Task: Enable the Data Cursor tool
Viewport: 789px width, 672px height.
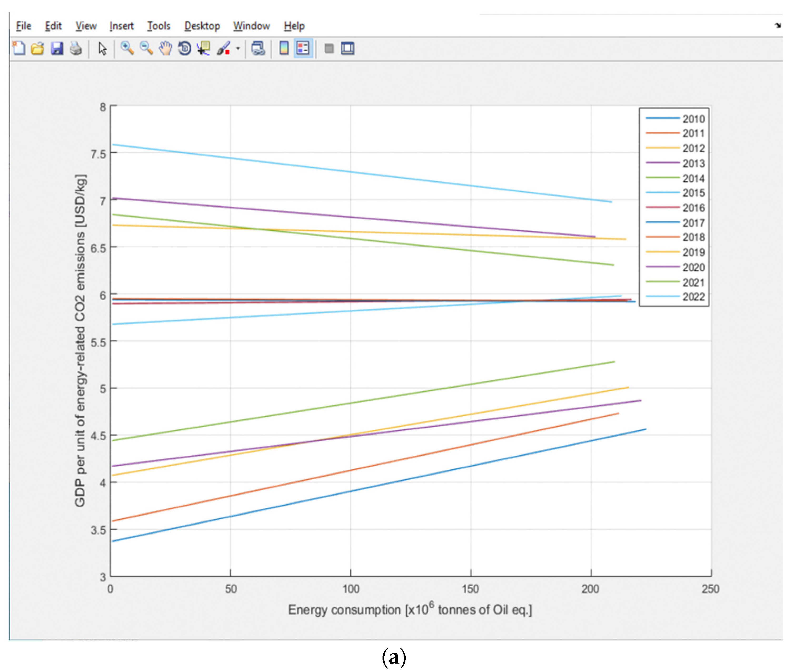Action: click(x=204, y=48)
